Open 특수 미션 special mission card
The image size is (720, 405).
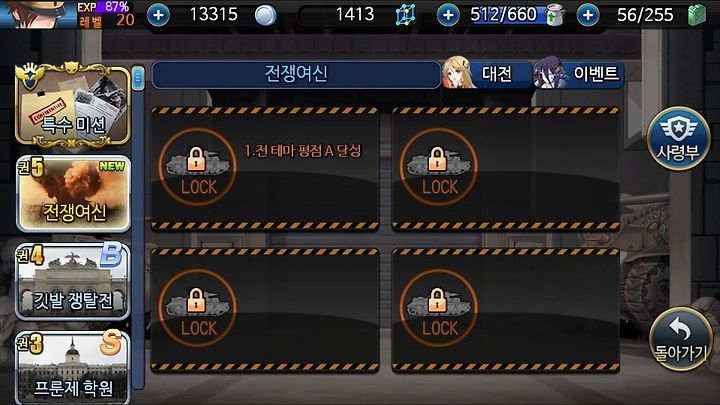[x=73, y=105]
